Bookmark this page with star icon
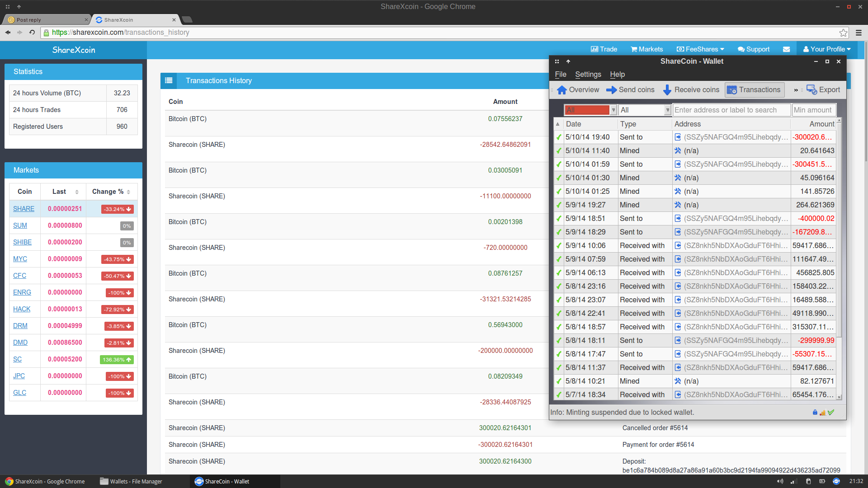The width and height of the screenshot is (868, 488). pos(843,33)
